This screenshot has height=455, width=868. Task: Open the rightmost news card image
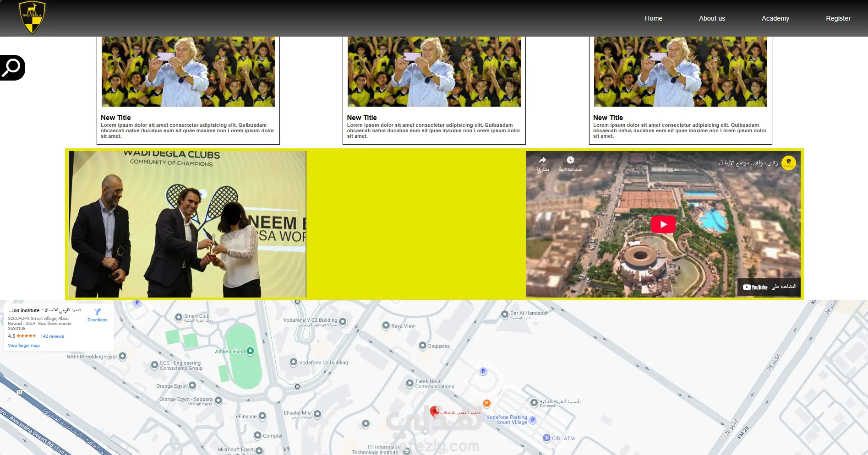tap(681, 72)
